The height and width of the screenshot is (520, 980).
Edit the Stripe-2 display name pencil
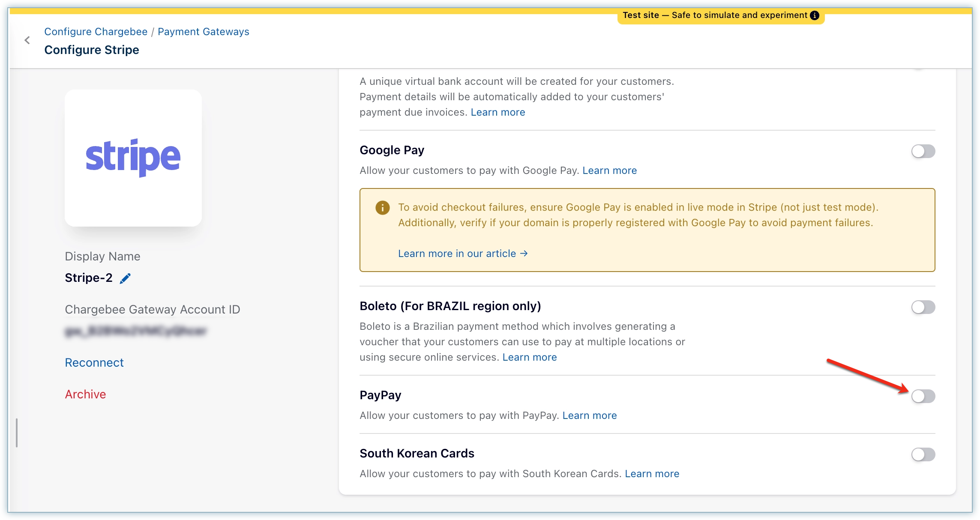[125, 278]
